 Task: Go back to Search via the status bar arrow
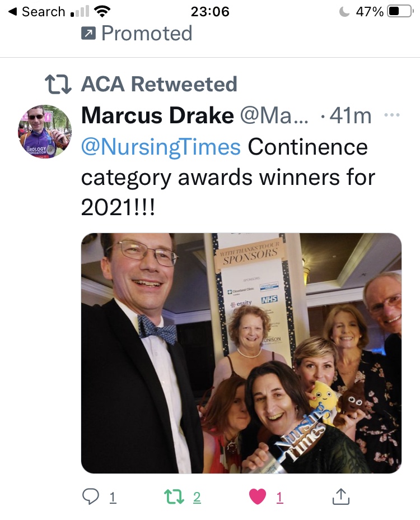coord(12,11)
